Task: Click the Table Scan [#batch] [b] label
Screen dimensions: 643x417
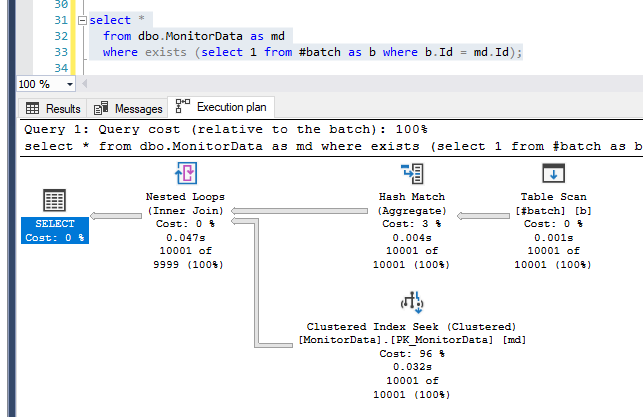Action: [554, 204]
